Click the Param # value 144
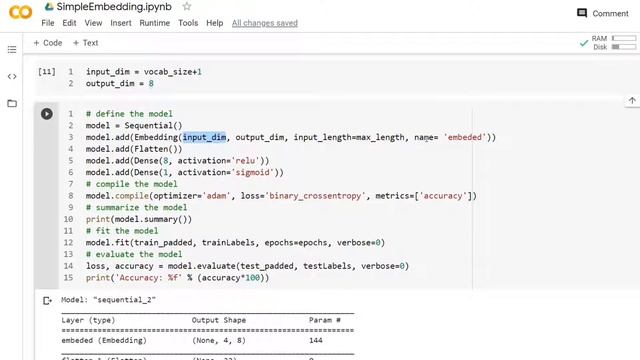Viewport: 640px width, 360px height. click(316, 340)
